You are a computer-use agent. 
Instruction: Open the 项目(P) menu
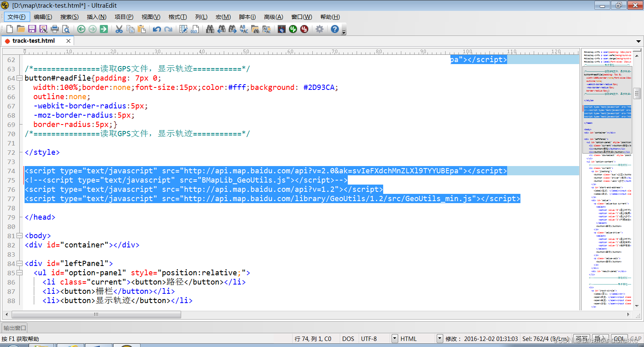[124, 17]
